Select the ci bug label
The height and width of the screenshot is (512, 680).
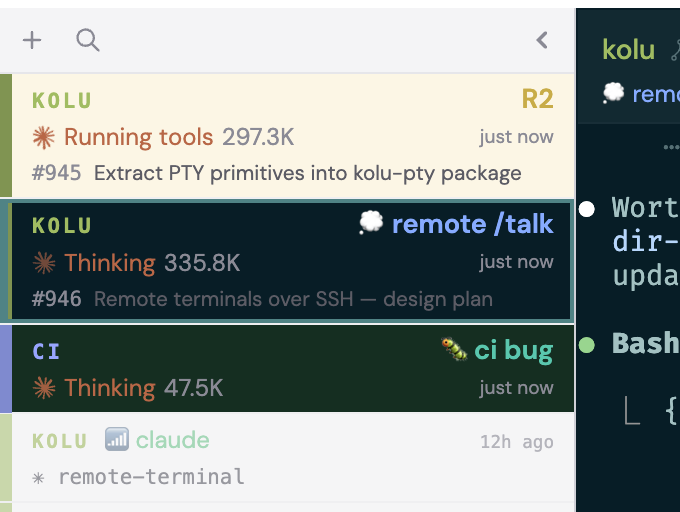point(513,350)
